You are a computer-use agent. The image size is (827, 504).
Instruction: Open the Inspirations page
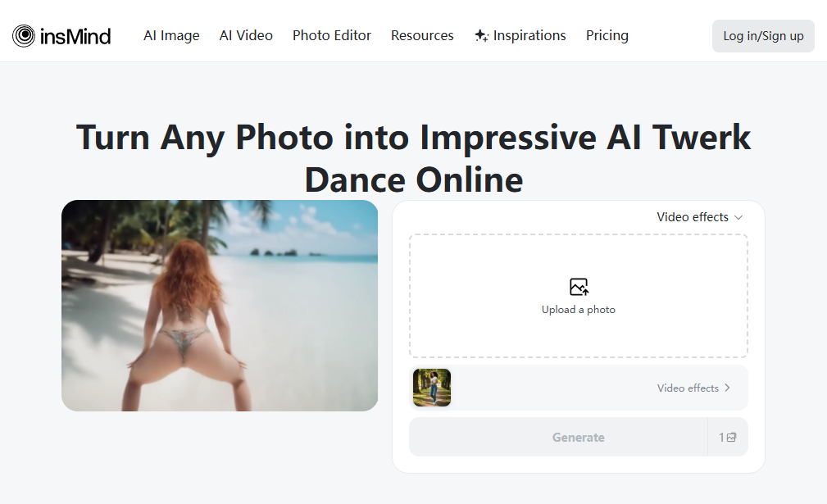coord(529,35)
